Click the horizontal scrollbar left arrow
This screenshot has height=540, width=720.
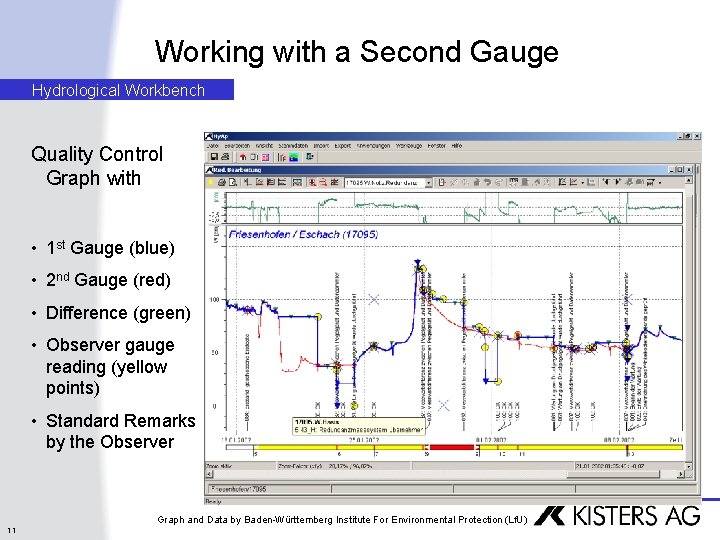coord(209,474)
